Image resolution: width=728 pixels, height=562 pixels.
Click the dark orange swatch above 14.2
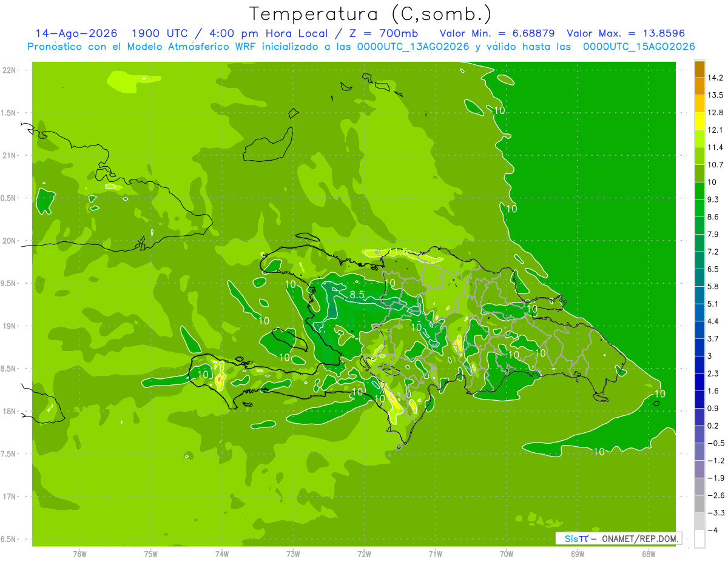coord(699,69)
